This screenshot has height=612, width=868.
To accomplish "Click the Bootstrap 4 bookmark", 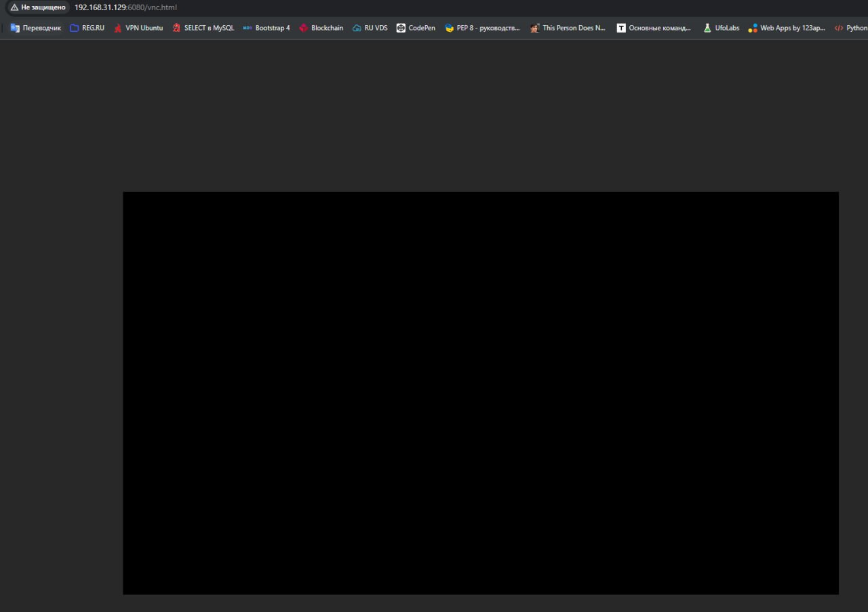I will (267, 28).
